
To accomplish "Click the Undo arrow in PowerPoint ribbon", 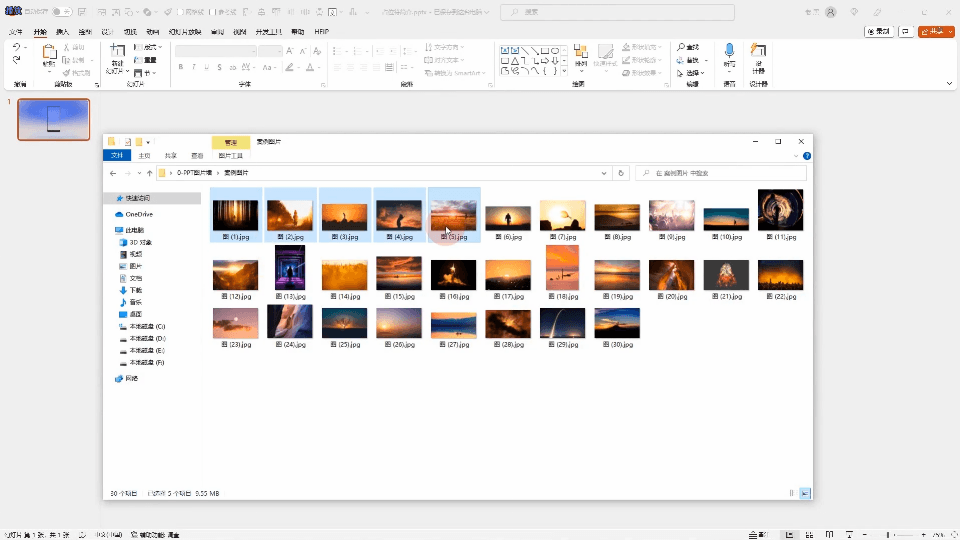I will coord(17,47).
